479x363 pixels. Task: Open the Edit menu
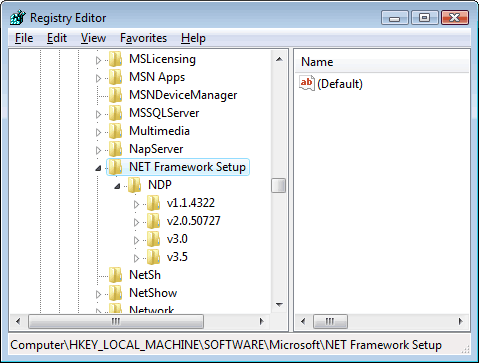pos(57,38)
